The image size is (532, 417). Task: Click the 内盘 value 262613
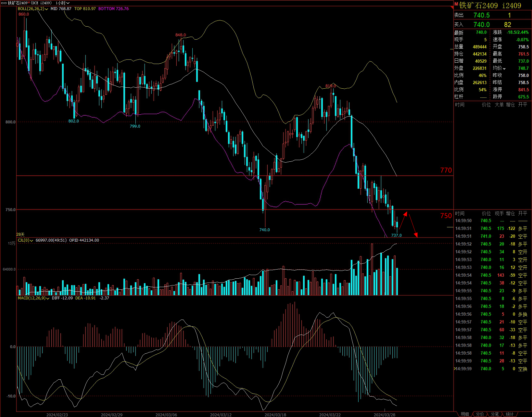point(479,82)
